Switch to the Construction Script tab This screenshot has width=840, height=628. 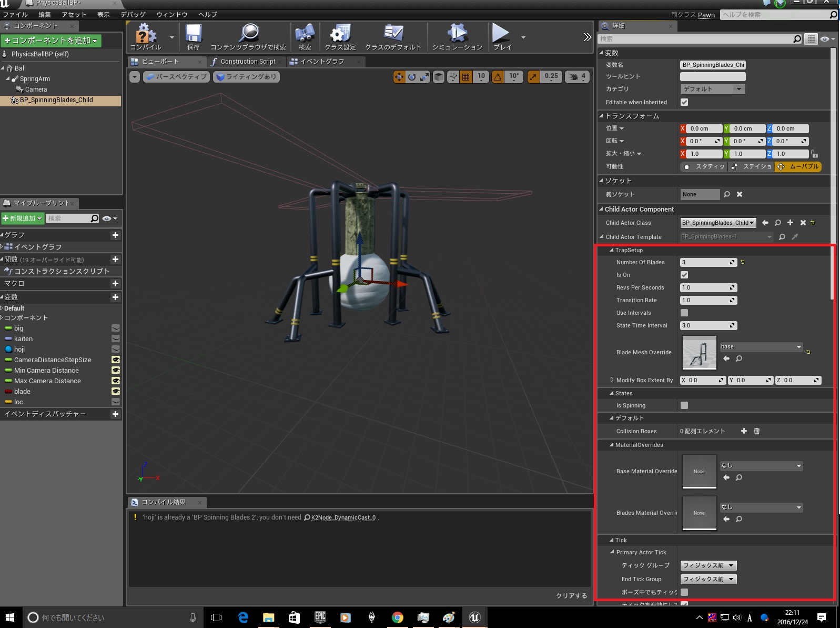pos(247,62)
